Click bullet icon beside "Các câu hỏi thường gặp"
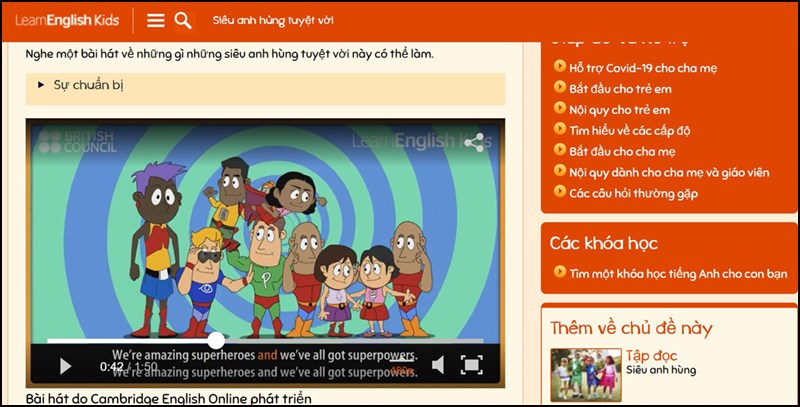Viewport: 800px width, 407px height. [560, 191]
